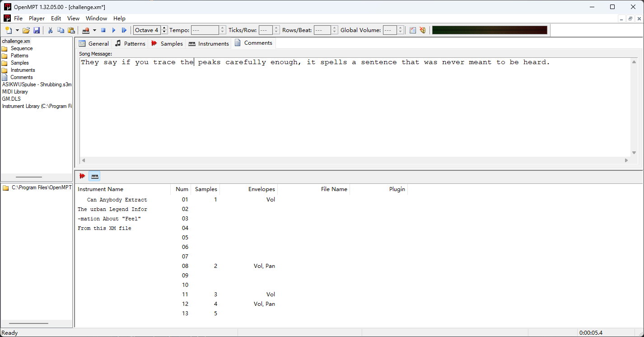Switch to the Samples tab
The height and width of the screenshot is (337, 644).
pos(167,43)
